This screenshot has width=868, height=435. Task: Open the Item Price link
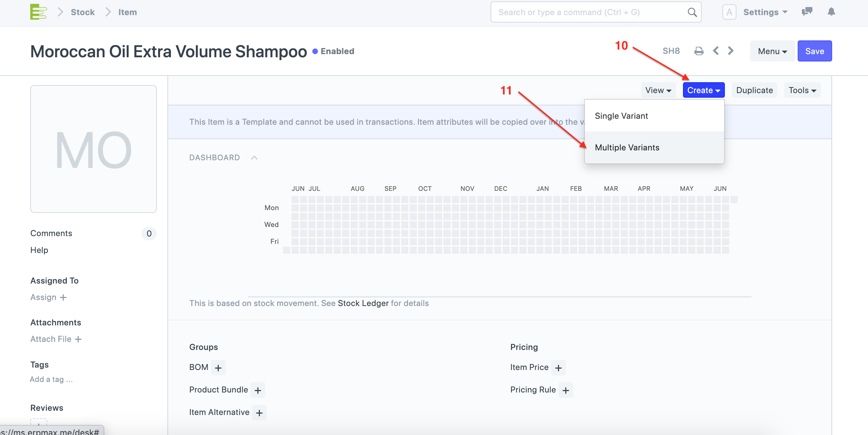(x=529, y=367)
